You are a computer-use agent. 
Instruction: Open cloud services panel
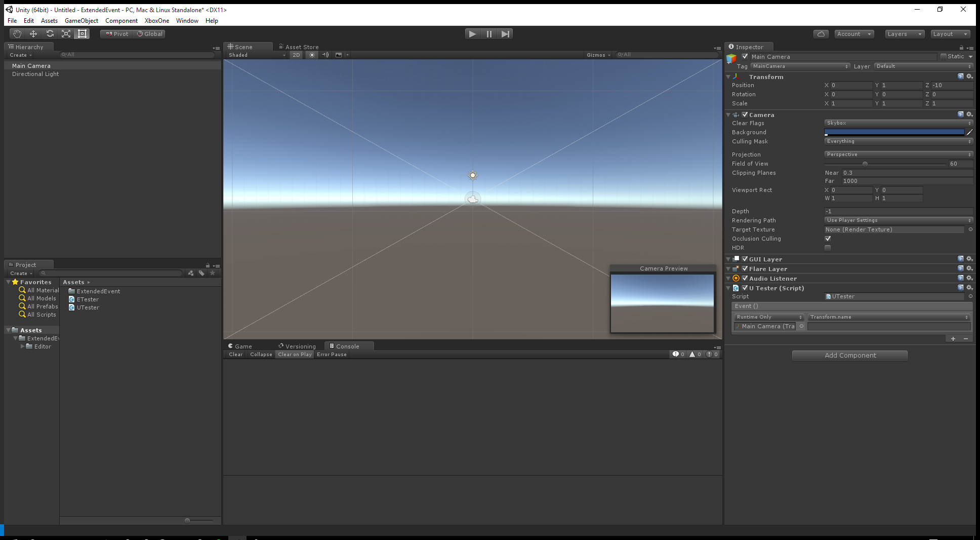(x=821, y=34)
